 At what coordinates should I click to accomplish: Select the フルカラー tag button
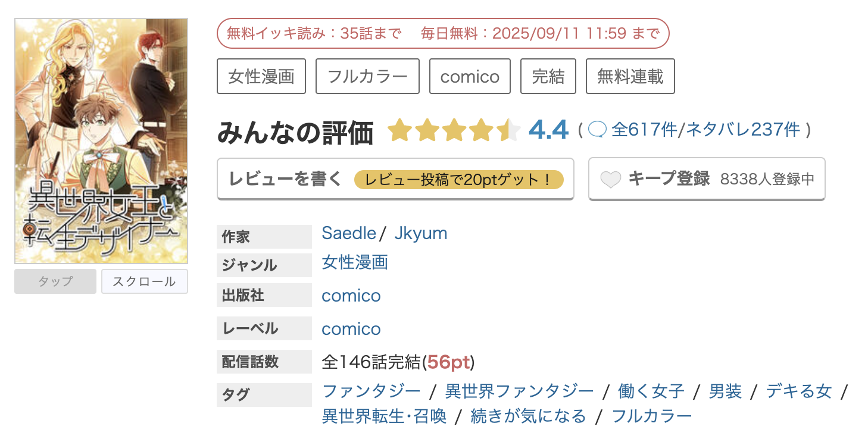(367, 76)
